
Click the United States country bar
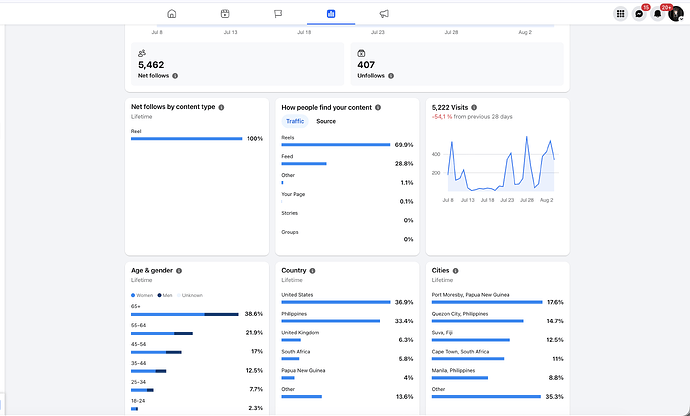[x=336, y=302]
